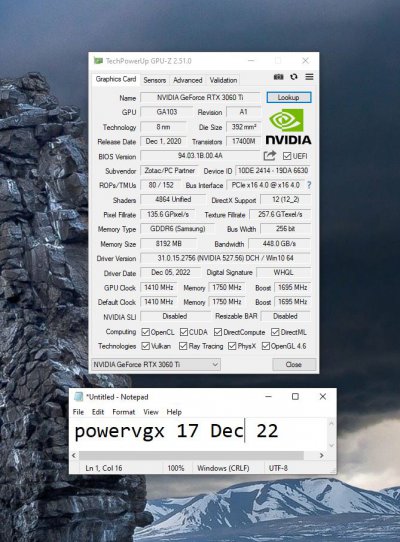
Task: Click the Device ID field
Action: pyautogui.click(x=273, y=171)
